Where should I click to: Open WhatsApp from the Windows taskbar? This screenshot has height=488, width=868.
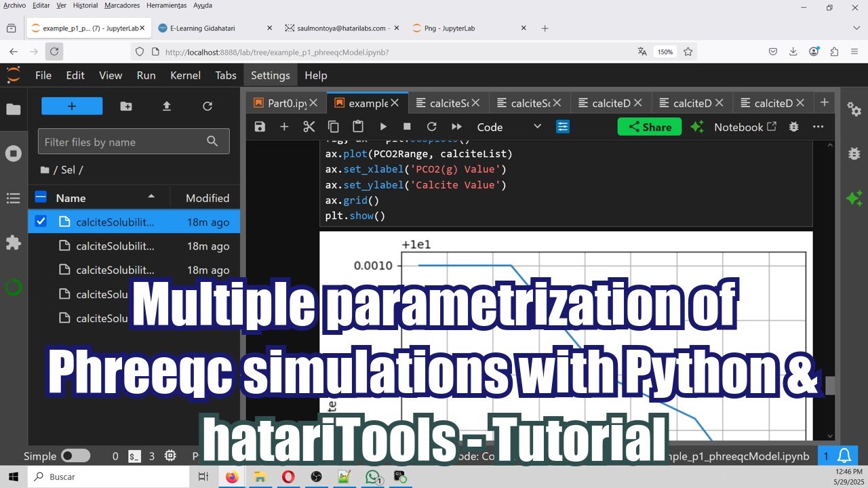[372, 477]
